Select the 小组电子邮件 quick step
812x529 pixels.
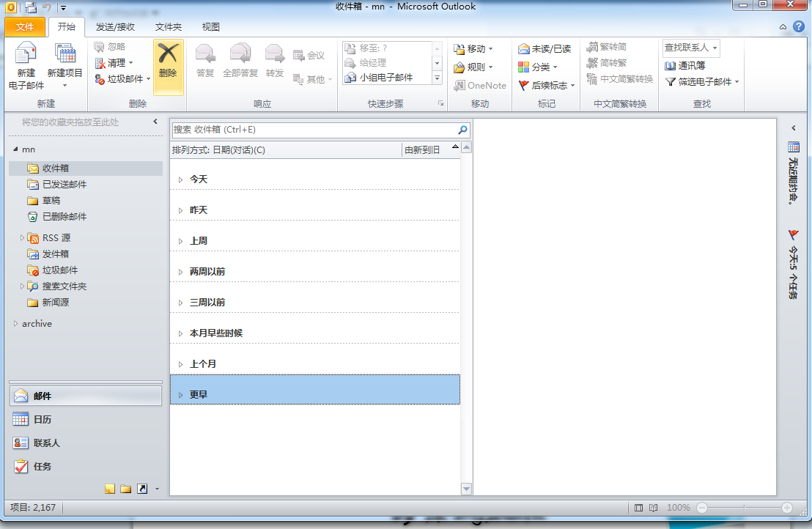click(x=386, y=77)
